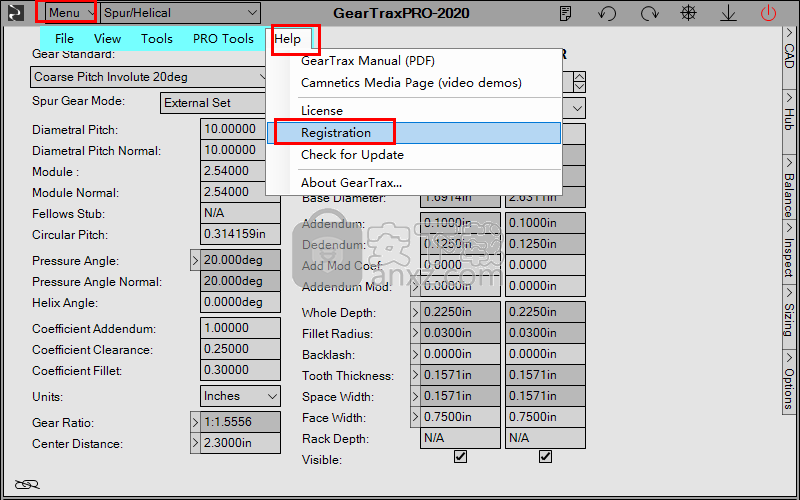Click the redo arrow icon
Screen dimensions: 800x500
click(x=649, y=13)
